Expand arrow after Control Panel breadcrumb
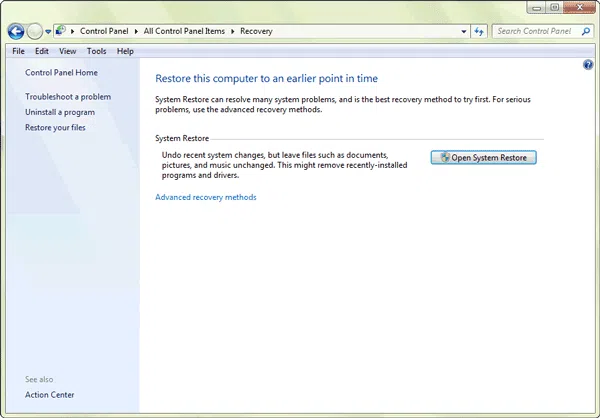The width and height of the screenshot is (600, 418). tap(136, 31)
